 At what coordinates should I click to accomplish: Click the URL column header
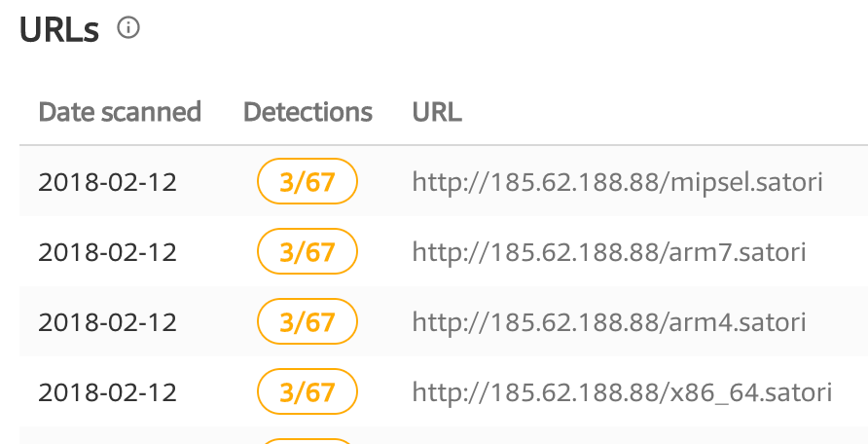coord(437,112)
